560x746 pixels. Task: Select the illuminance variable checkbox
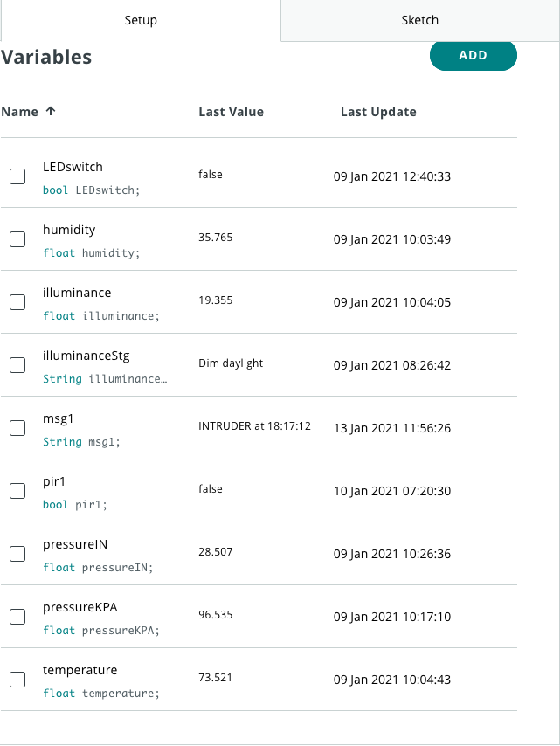pyautogui.click(x=17, y=302)
